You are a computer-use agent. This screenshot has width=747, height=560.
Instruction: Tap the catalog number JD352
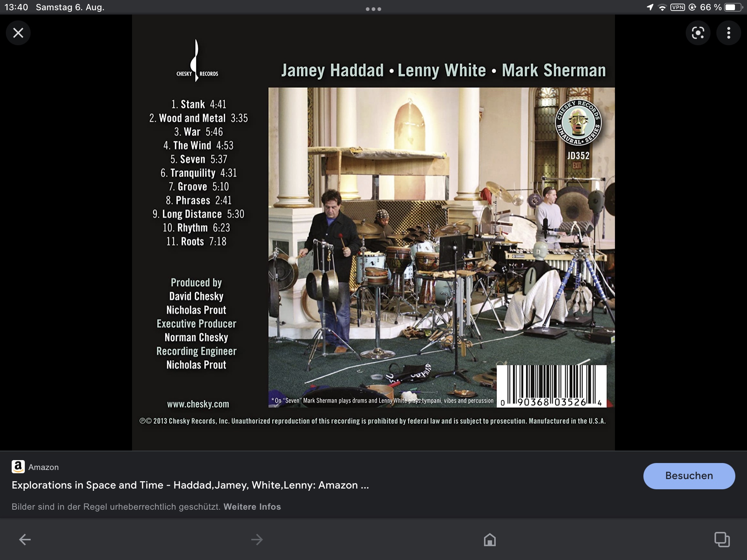click(578, 156)
